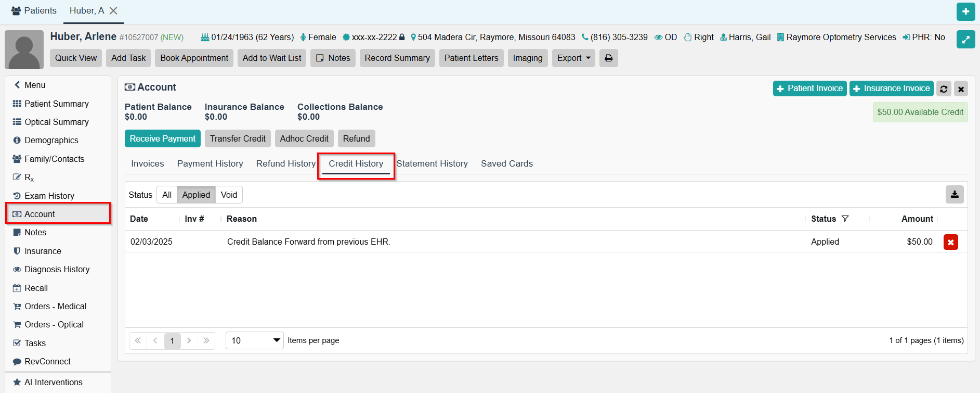Switch status filter to Void
The width and height of the screenshot is (980, 393).
229,195
